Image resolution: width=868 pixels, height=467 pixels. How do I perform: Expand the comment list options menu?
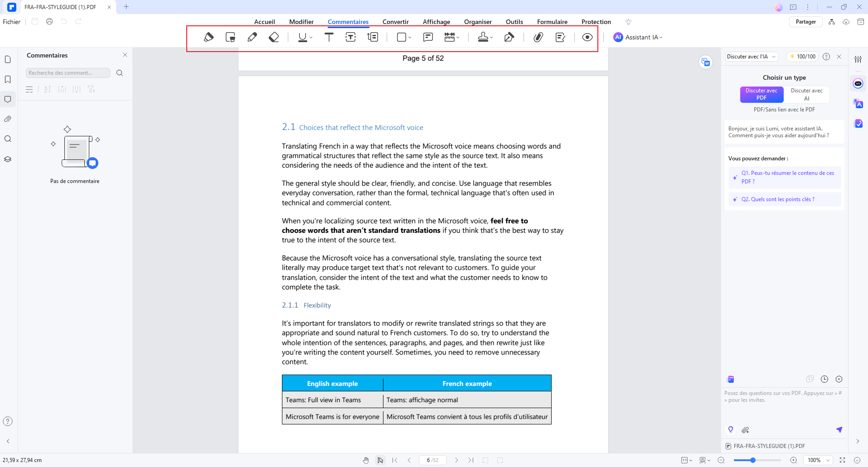click(x=29, y=90)
